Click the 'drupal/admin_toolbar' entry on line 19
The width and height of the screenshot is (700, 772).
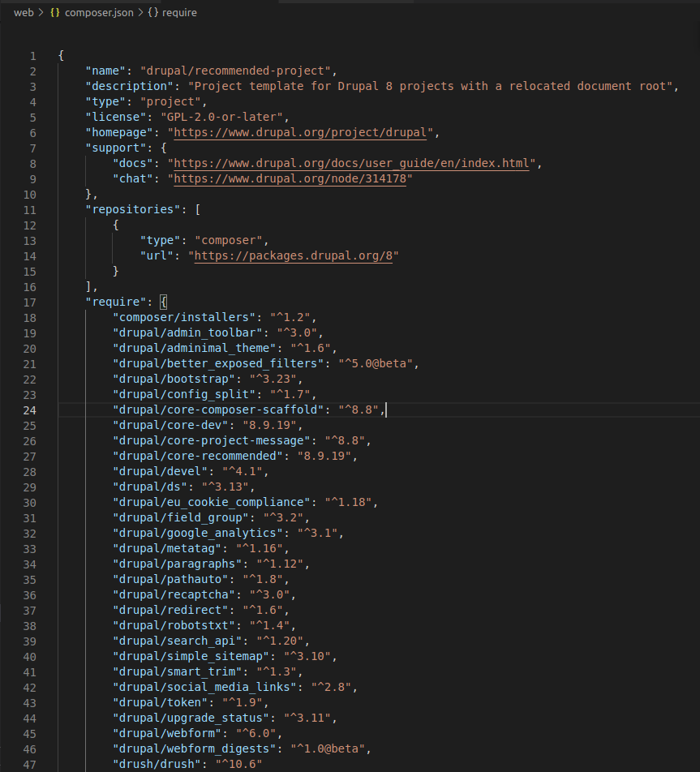click(x=187, y=333)
